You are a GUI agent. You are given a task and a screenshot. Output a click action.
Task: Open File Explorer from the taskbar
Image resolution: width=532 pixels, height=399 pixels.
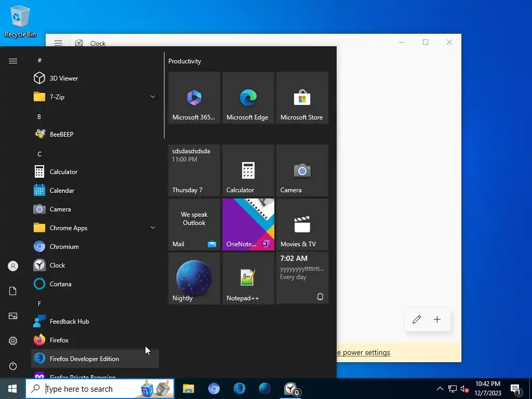coord(188,389)
